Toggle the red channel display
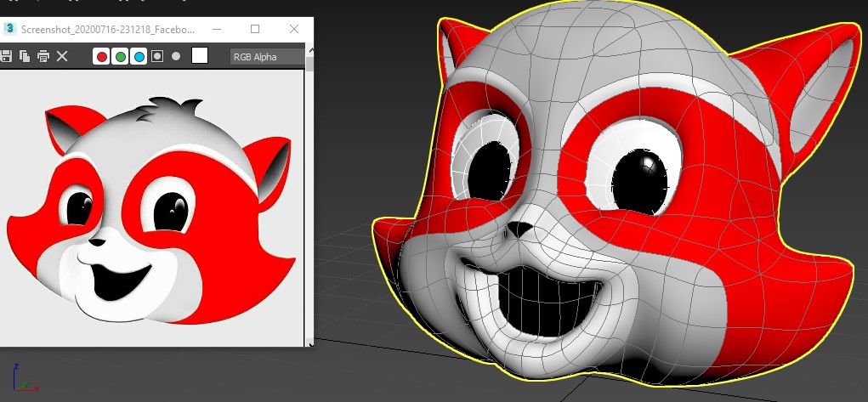 click(x=102, y=56)
